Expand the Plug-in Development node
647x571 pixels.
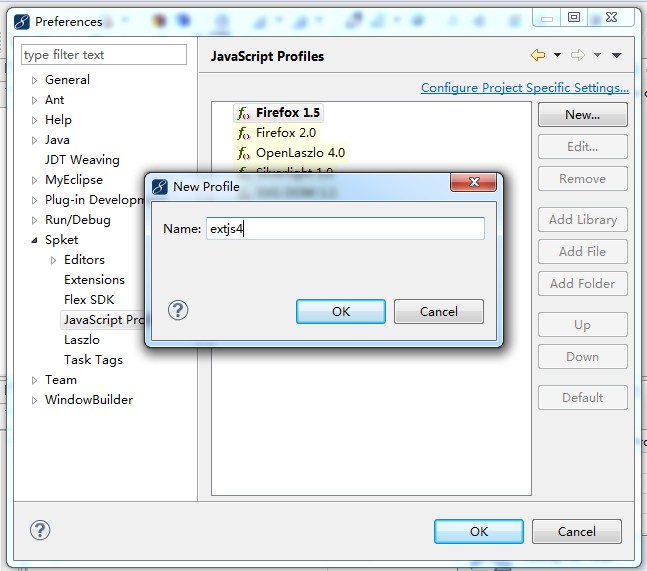click(35, 200)
